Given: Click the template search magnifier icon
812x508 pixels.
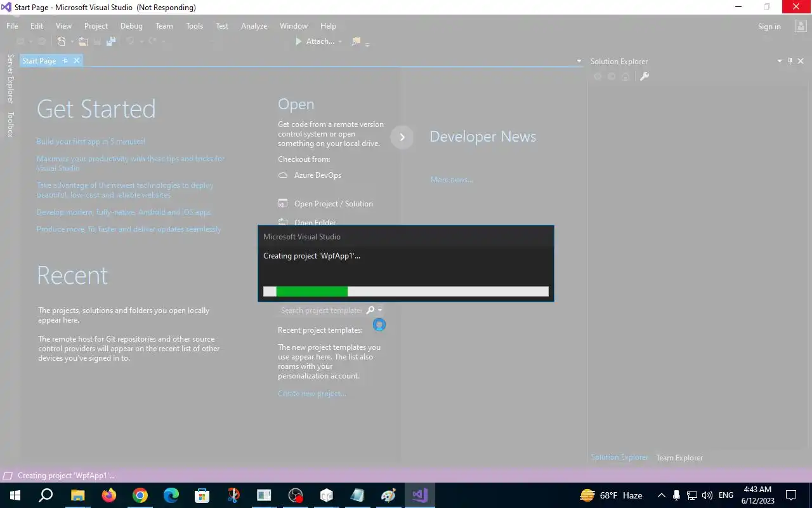Looking at the screenshot, I should (x=370, y=310).
